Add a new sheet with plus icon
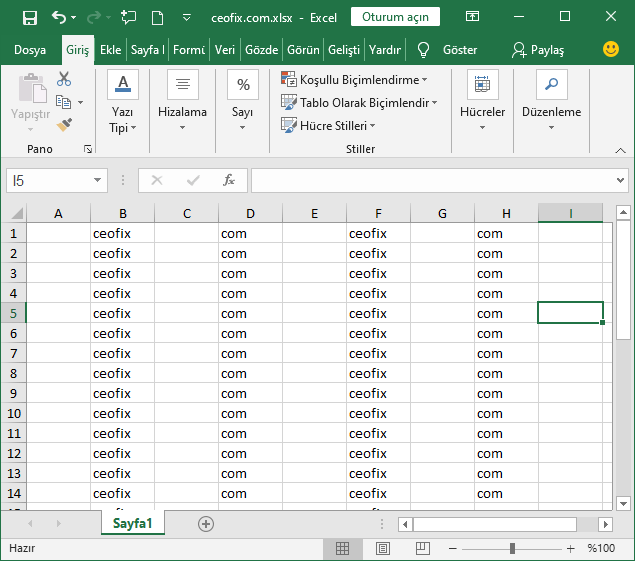Image resolution: width=635 pixels, height=561 pixels. (206, 524)
